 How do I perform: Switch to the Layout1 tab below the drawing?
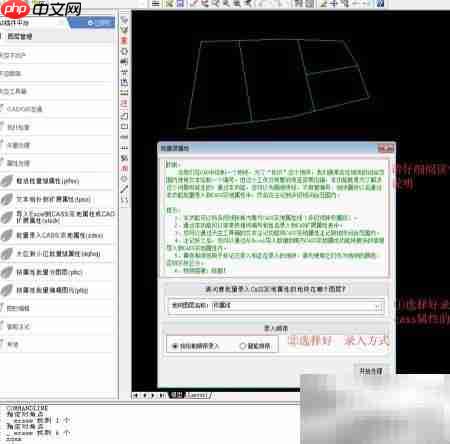tap(197, 396)
